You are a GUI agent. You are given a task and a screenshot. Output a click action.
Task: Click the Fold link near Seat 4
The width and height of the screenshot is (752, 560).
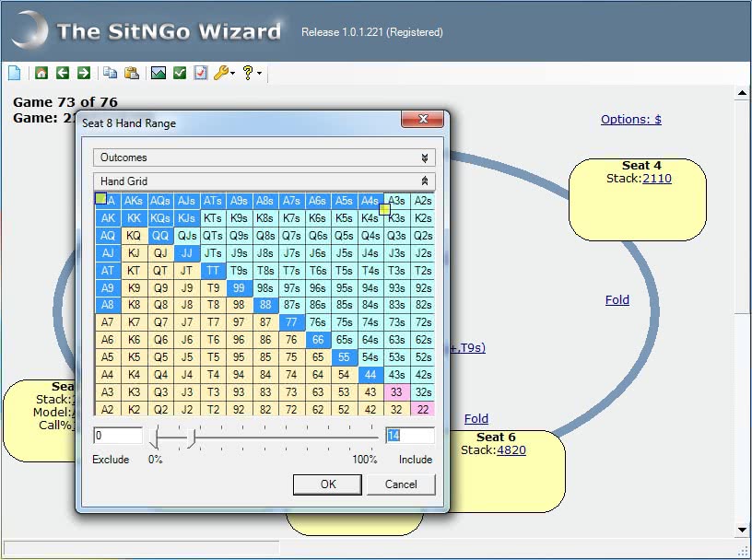[617, 299]
